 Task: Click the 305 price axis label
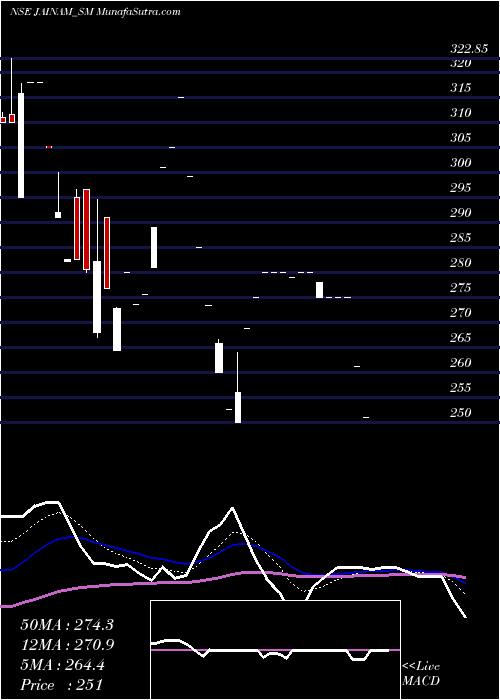click(460, 138)
